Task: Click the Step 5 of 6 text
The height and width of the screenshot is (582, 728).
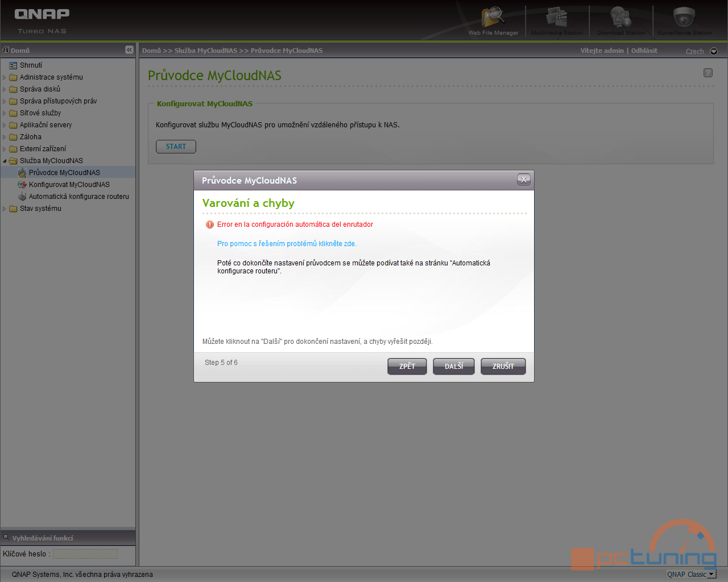Action: point(221,363)
